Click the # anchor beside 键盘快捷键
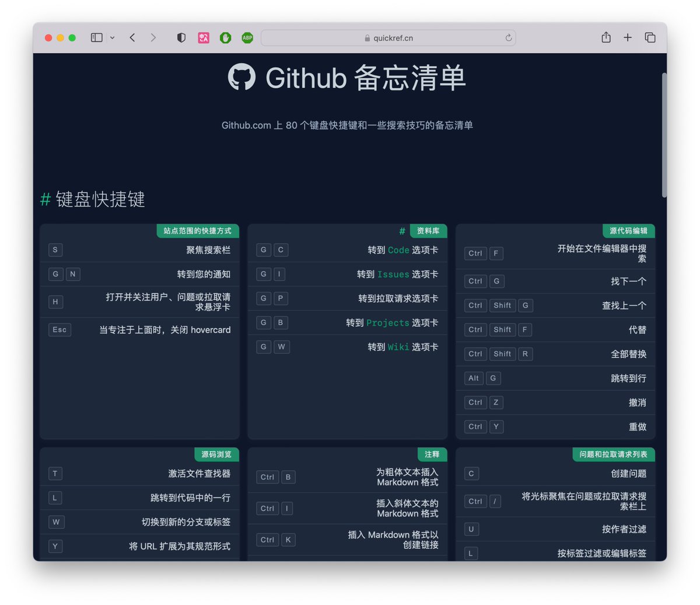 pos(45,199)
